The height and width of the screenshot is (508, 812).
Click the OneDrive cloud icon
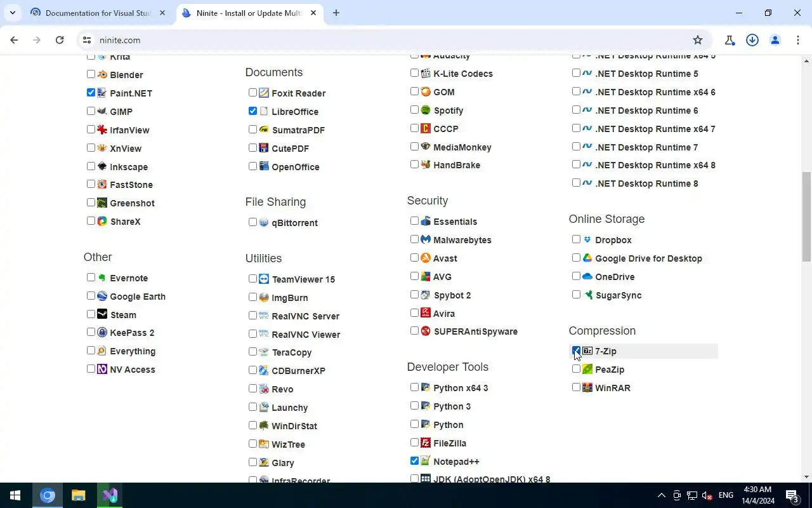[x=587, y=276]
